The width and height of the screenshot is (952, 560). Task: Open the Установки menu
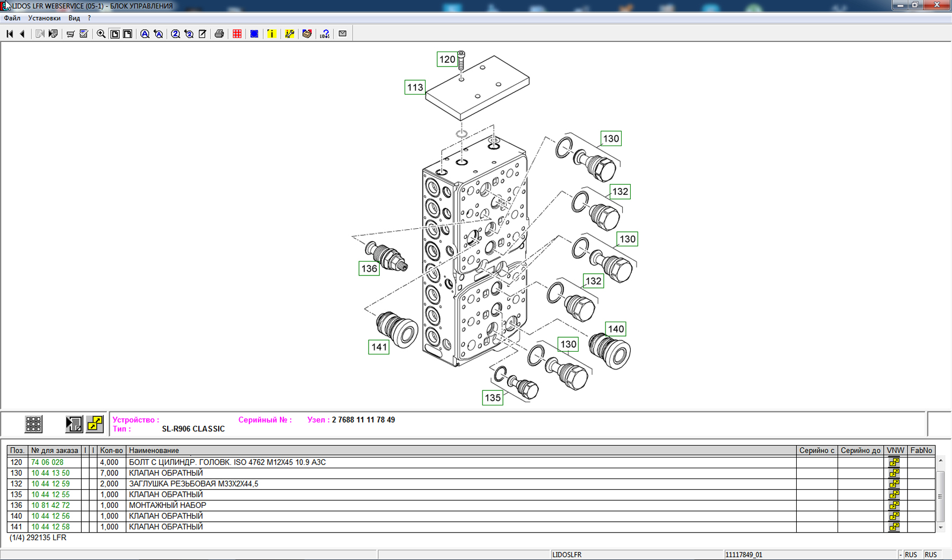44,18
